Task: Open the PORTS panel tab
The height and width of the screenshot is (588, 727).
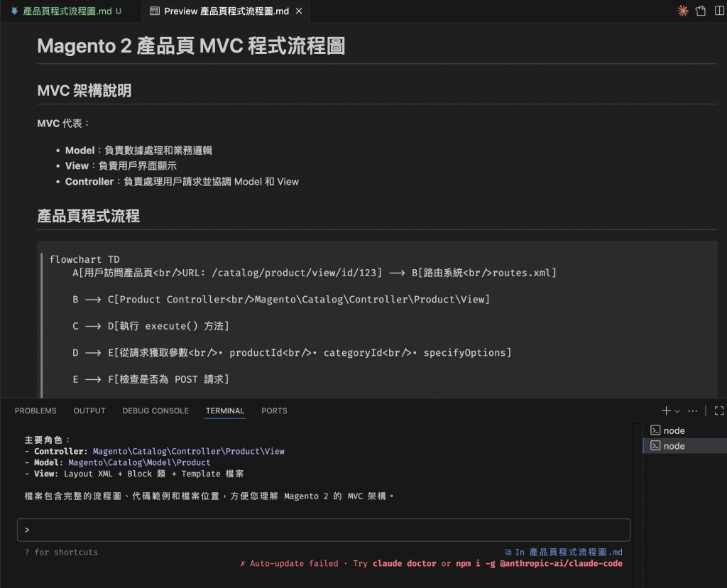Action: click(x=274, y=411)
